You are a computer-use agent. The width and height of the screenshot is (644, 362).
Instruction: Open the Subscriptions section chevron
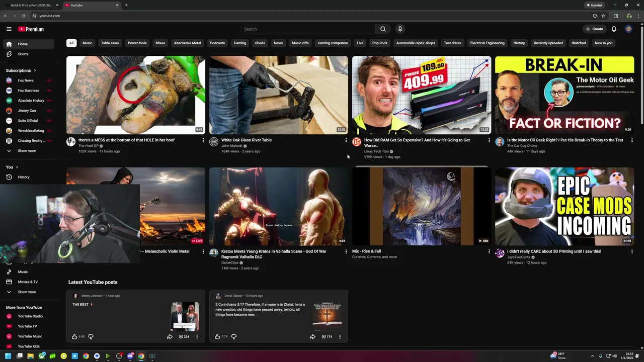pyautogui.click(x=35, y=70)
